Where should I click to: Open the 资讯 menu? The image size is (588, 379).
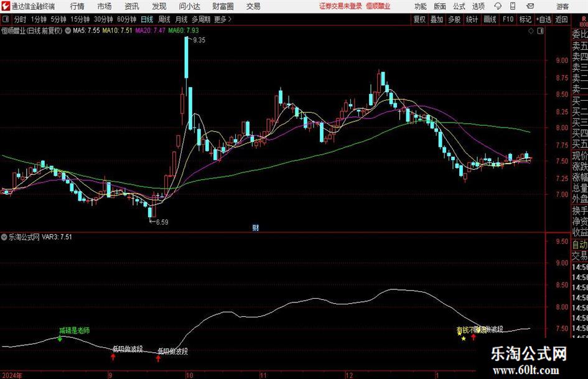(132, 6)
